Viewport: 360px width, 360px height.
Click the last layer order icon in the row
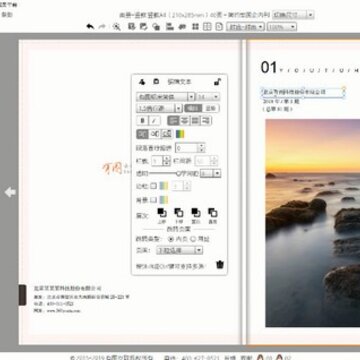(213, 212)
